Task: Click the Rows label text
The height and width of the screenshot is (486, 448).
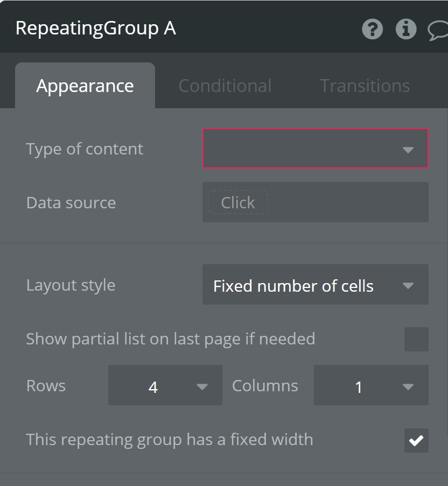Action: pos(45,385)
